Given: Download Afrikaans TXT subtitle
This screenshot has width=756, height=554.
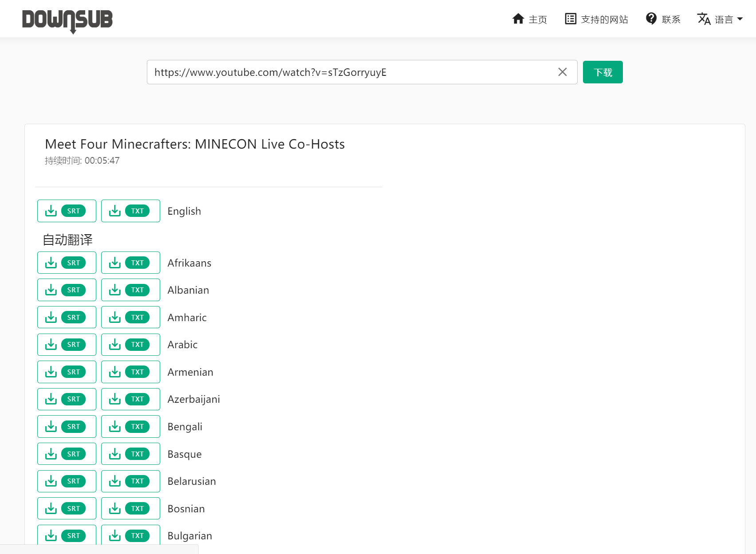Looking at the screenshot, I should [x=130, y=263].
